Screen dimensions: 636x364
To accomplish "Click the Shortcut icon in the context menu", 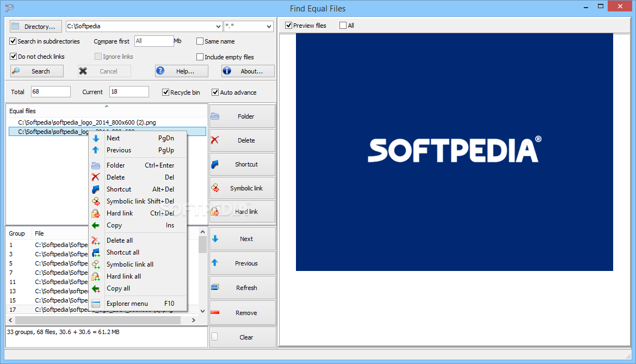I will pos(96,189).
